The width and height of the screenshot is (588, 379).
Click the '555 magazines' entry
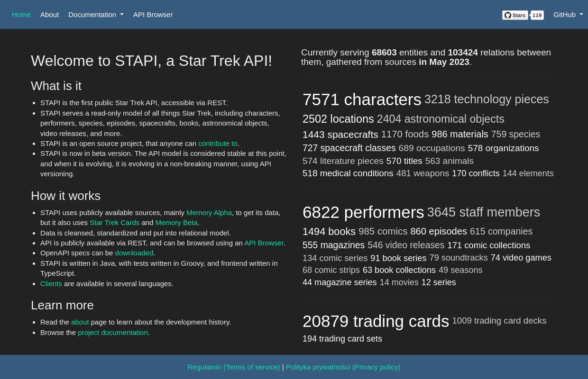click(x=333, y=245)
